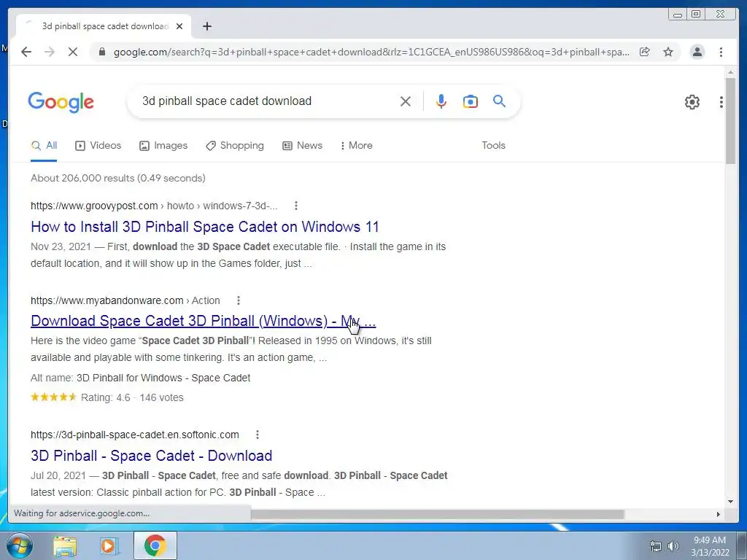The image size is (747, 560).
Task: Open Google quick settings gear
Action: pos(692,102)
